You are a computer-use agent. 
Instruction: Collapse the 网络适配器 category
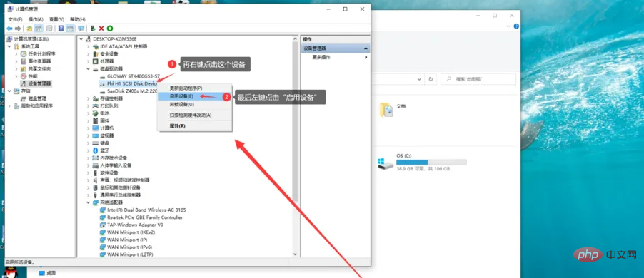(x=88, y=202)
